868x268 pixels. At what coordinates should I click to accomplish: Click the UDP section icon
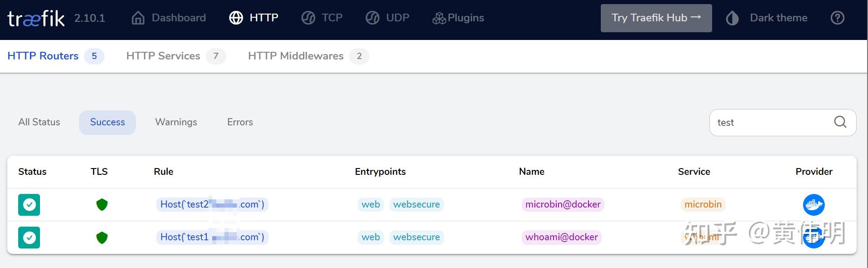click(x=373, y=18)
